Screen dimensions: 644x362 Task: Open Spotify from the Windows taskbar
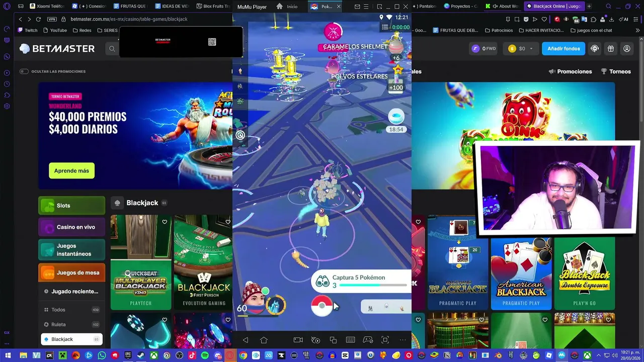(x=205, y=355)
